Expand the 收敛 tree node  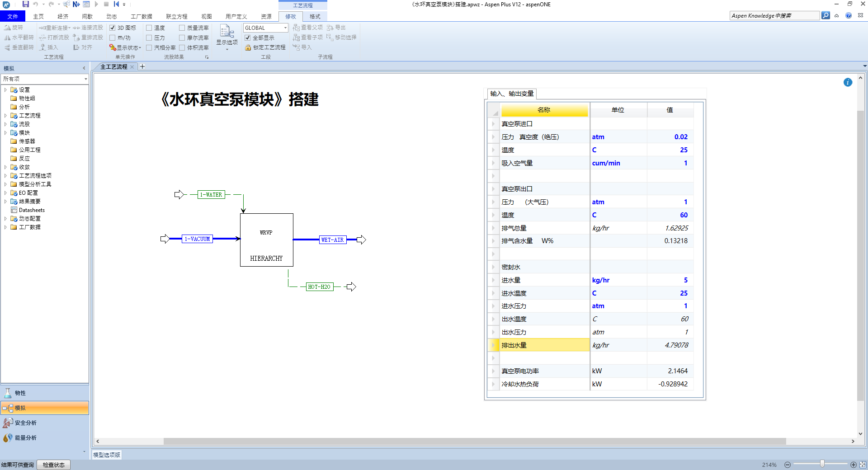[5, 167]
